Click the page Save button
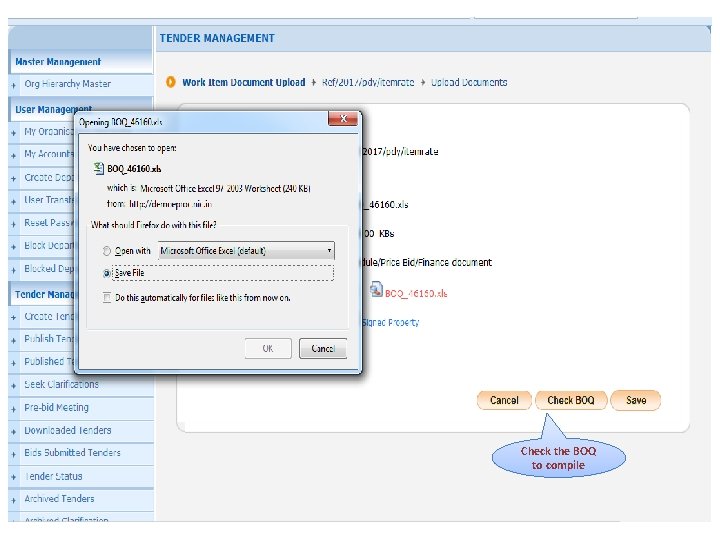This screenshot has height=540, width=720. pos(636,400)
